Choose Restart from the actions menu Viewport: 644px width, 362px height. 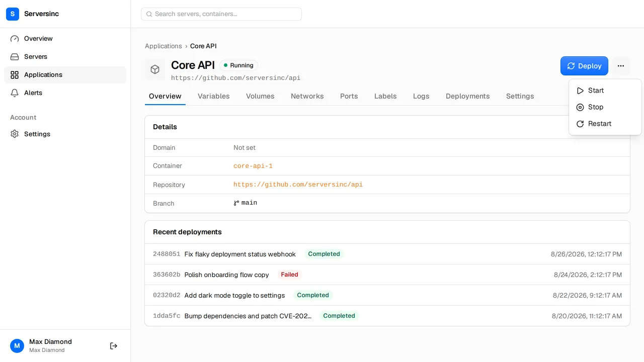(x=605, y=124)
